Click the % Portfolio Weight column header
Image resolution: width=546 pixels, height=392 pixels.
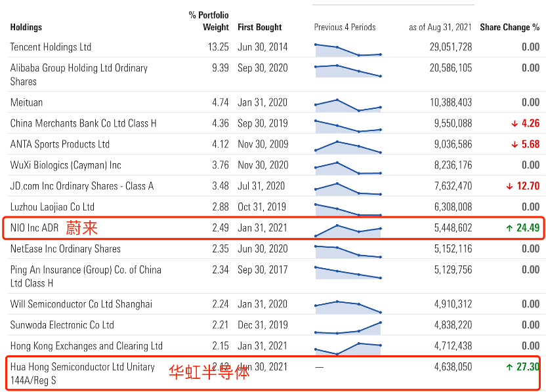point(209,21)
